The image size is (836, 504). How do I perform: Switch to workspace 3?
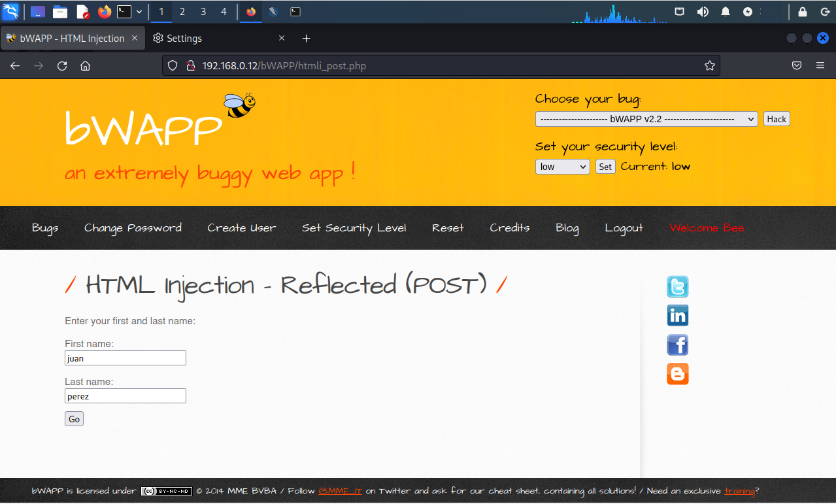203,12
